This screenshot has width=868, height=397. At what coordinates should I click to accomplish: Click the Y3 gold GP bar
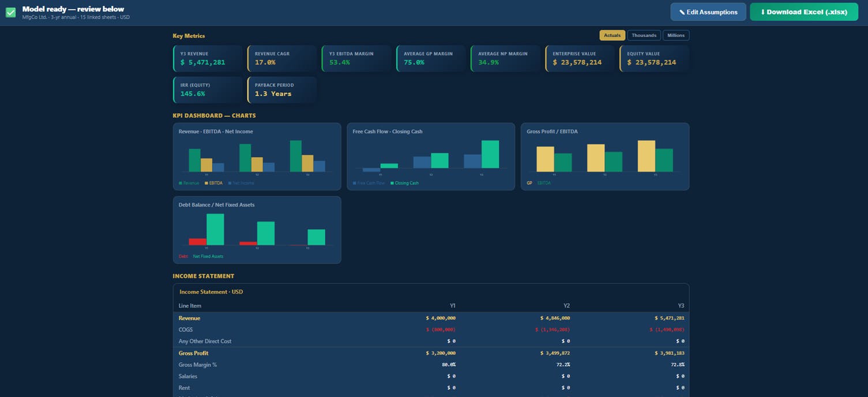coord(647,156)
